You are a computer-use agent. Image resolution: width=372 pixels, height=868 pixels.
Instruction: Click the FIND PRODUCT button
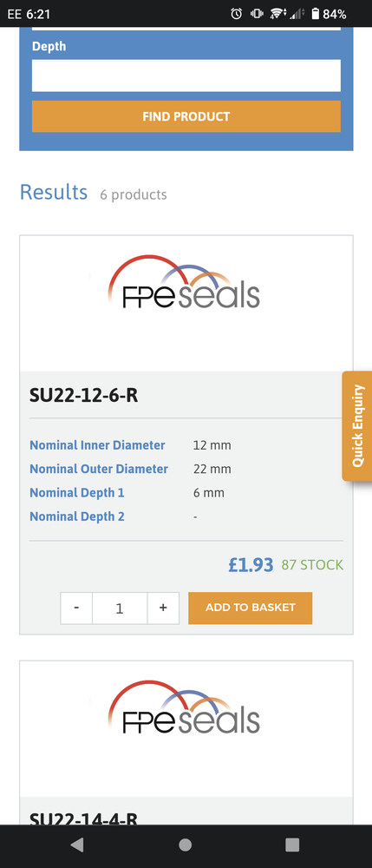(x=186, y=116)
